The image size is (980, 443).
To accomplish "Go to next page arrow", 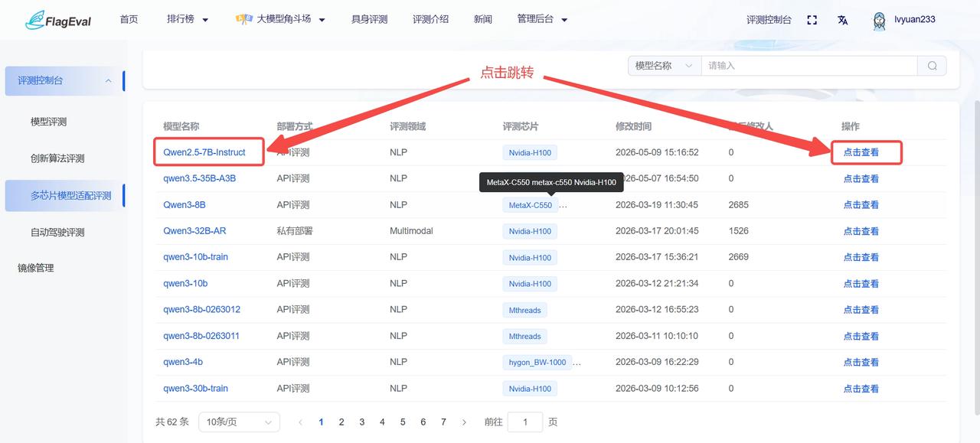I will pos(464,422).
